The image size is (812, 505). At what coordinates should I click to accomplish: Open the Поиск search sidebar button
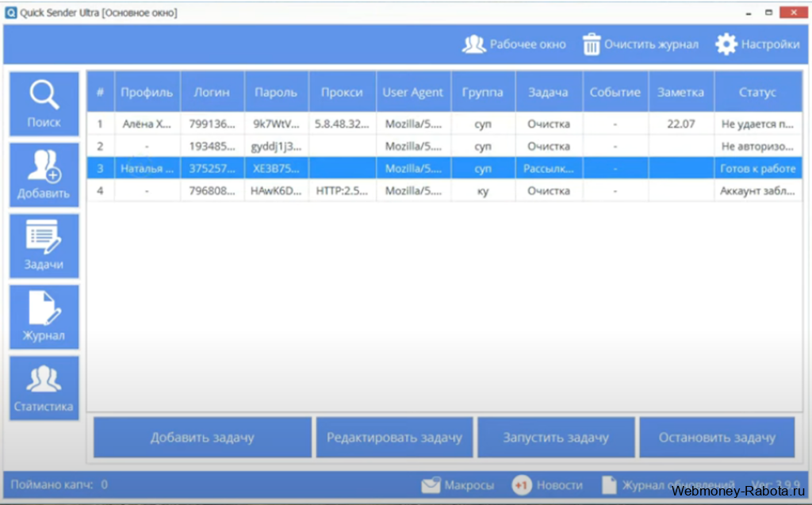(x=44, y=104)
